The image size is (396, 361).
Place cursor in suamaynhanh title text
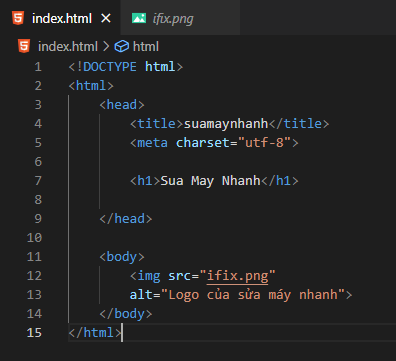tap(226, 124)
